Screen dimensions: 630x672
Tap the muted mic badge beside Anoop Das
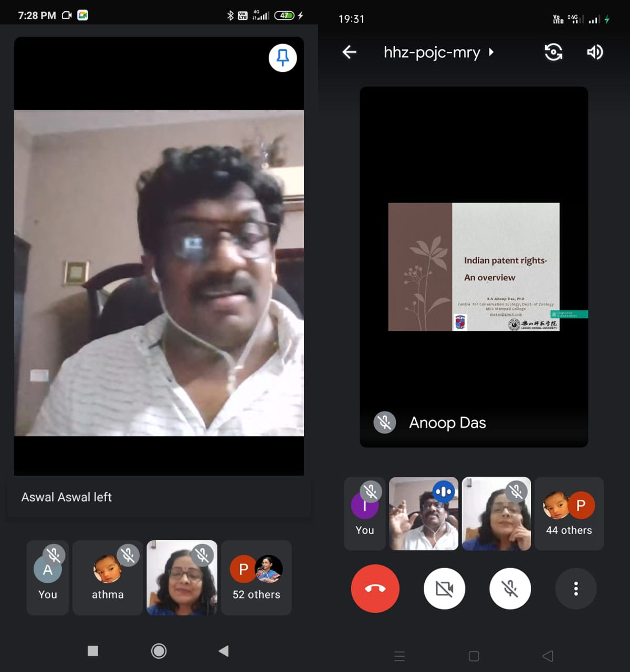(384, 423)
